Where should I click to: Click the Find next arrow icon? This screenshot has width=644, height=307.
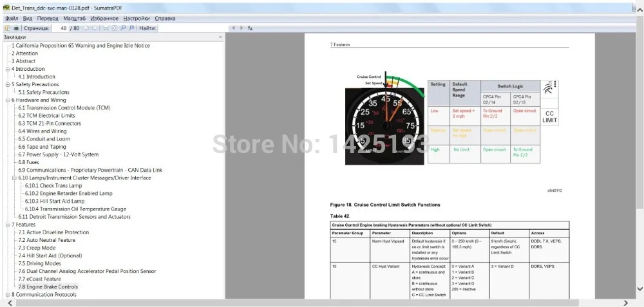point(241,28)
